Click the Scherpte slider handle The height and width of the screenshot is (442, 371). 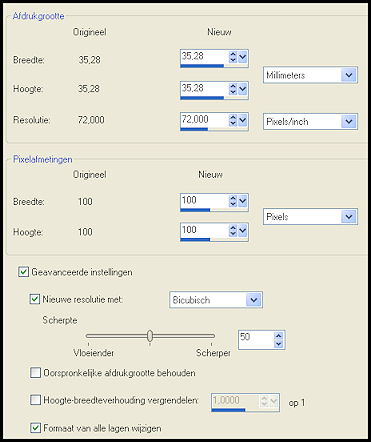tap(150, 336)
